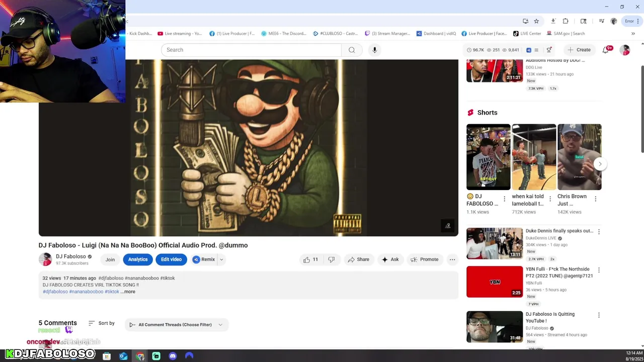Open Streamlabs icon in taskbar
The width and height of the screenshot is (644, 362).
[x=156, y=356]
